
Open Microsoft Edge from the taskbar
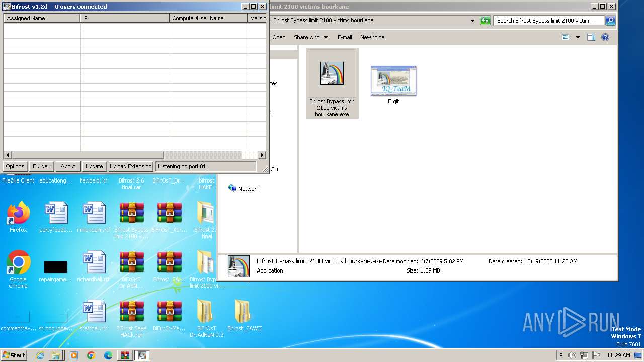coord(108,355)
